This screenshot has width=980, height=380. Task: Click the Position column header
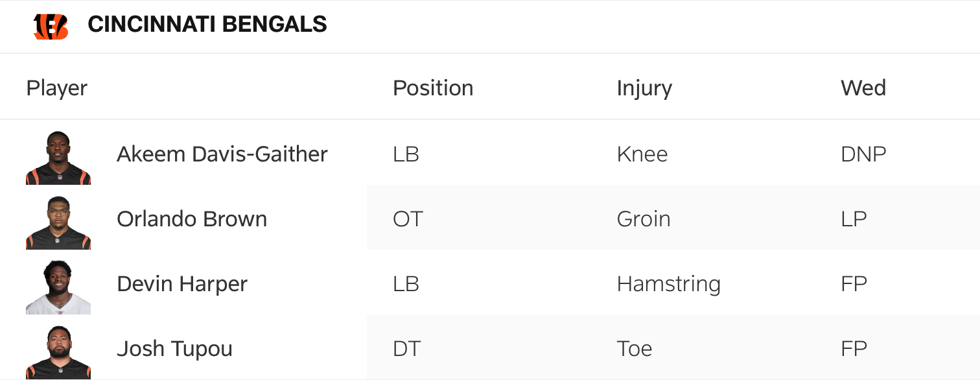[x=433, y=88]
